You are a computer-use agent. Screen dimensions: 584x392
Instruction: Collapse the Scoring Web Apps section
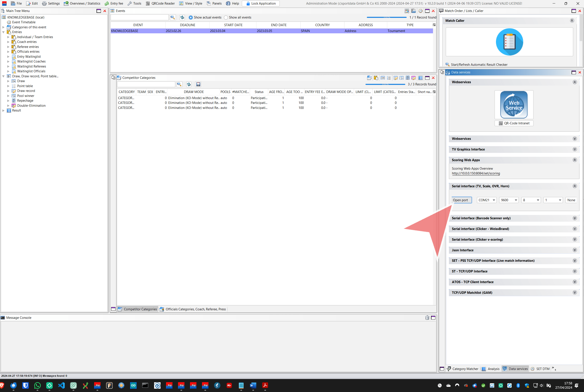point(574,160)
